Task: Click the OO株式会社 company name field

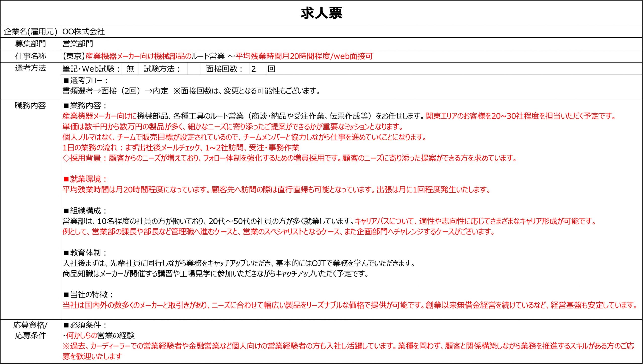Action: pos(84,31)
